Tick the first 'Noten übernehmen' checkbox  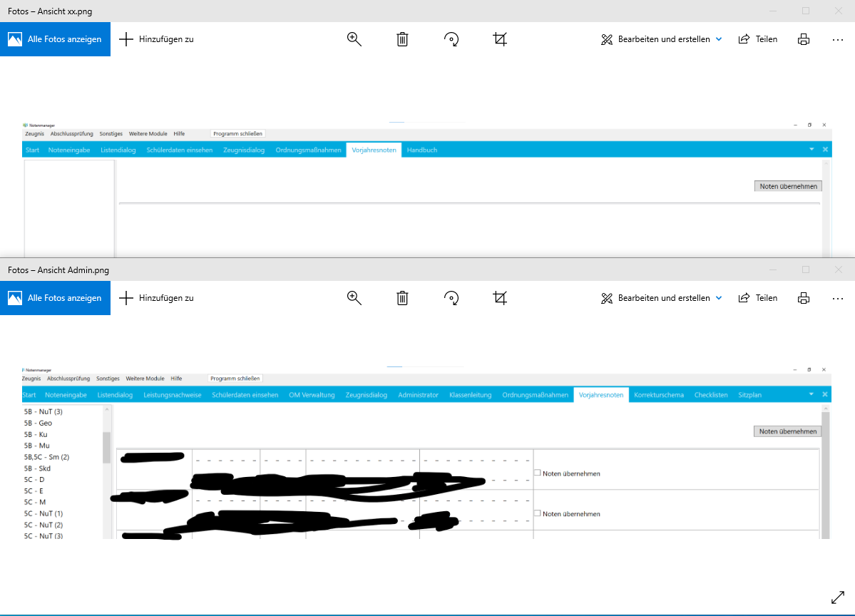pyautogui.click(x=537, y=473)
